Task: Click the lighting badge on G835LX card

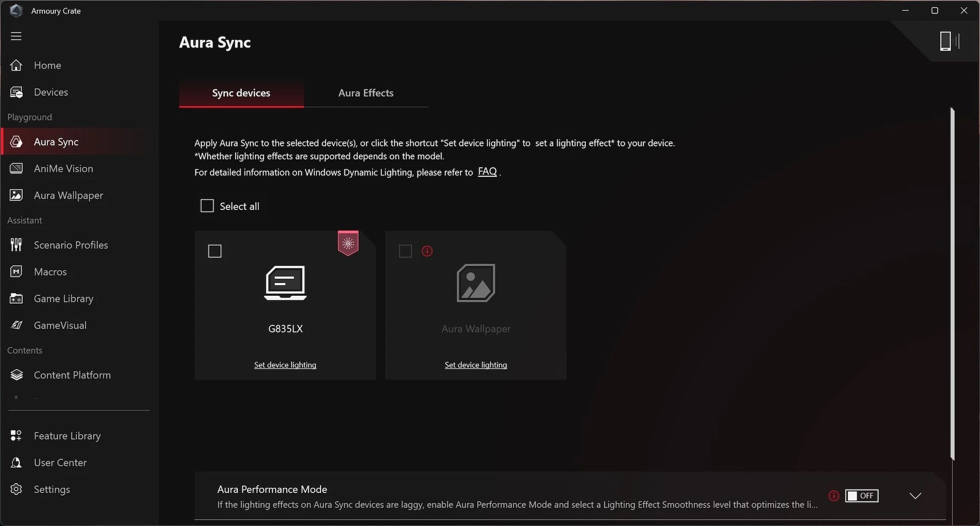Action: click(x=348, y=244)
